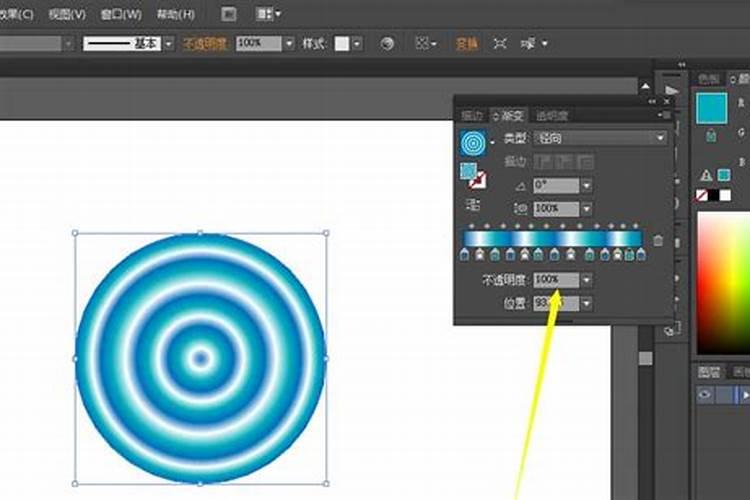Open the align options icon in the control bar
750x500 pixels.
click(x=425, y=44)
